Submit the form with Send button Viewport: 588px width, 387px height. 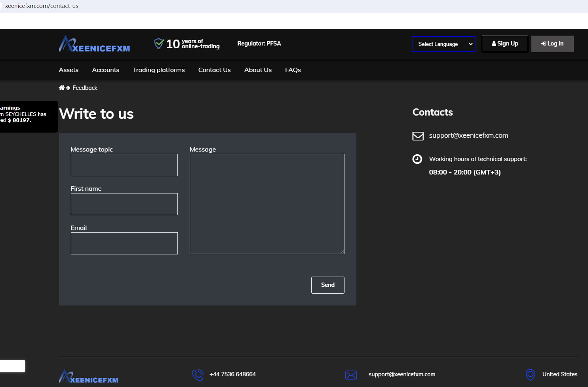coord(327,285)
